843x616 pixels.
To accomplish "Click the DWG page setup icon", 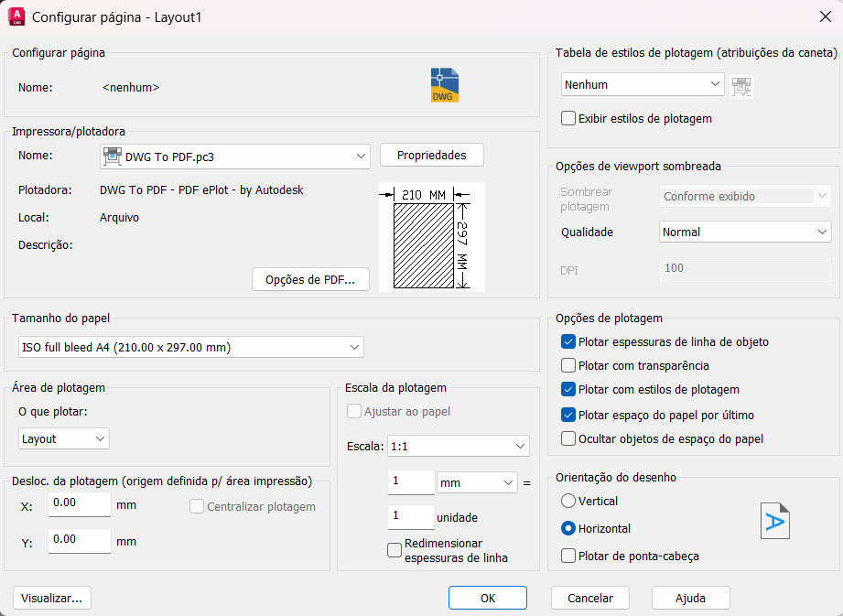I will click(445, 85).
